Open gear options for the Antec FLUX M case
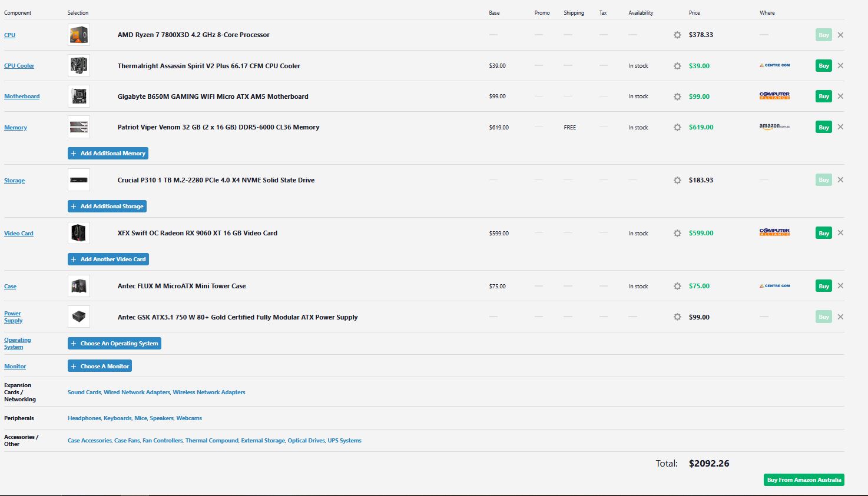Screen dimensions: 868x496 677,286
